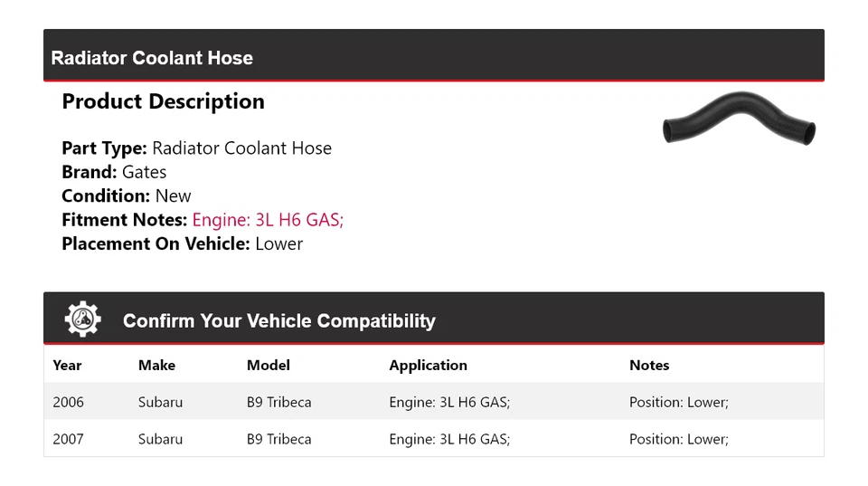This screenshot has height=486, width=868.
Task: Click the gear compatibility icon
Action: 82,319
